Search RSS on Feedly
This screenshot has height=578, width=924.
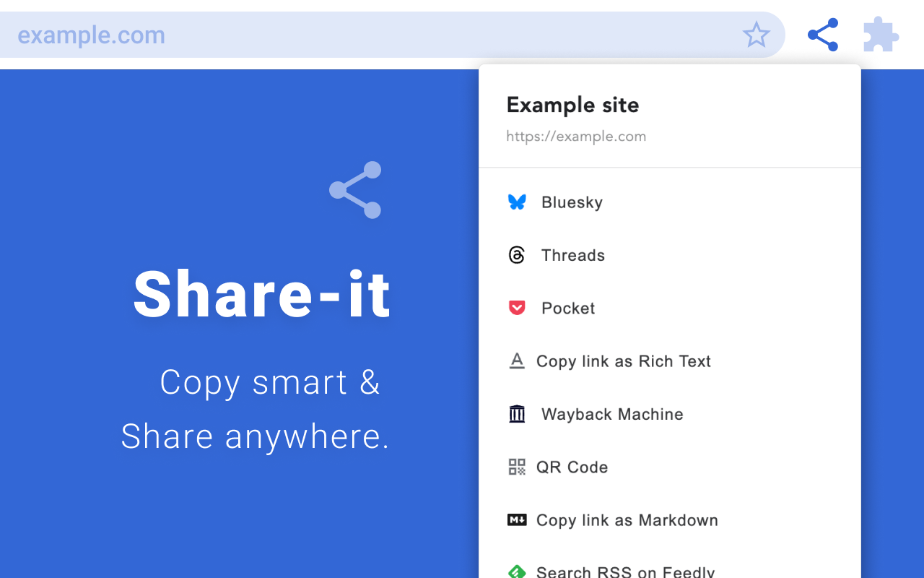coord(624,571)
